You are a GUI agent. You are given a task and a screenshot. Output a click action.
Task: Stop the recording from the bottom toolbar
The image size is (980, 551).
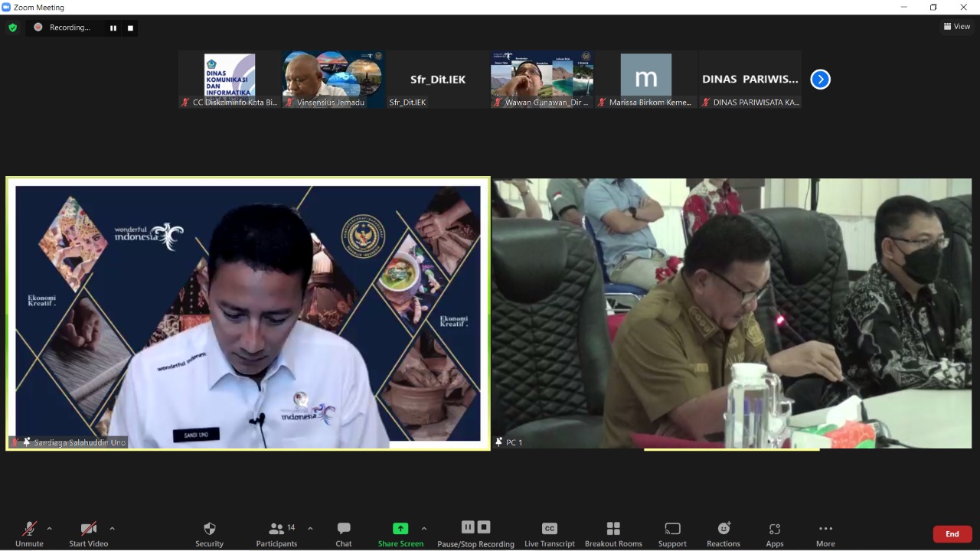[484, 527]
